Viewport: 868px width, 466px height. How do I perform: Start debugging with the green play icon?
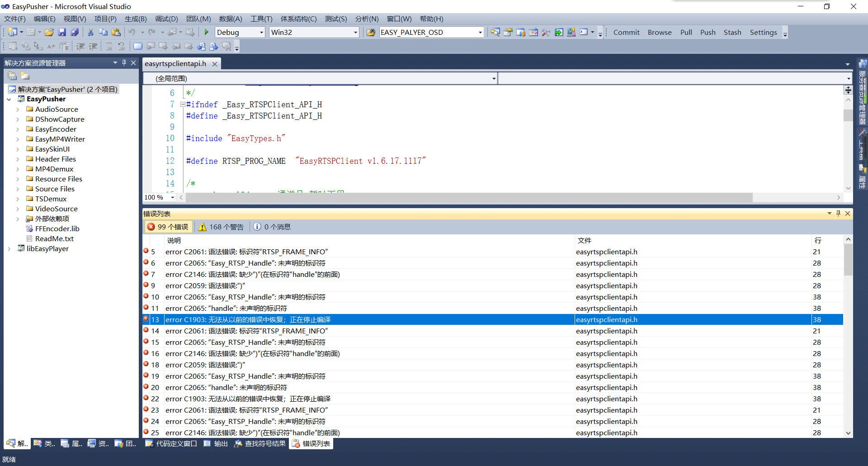207,32
